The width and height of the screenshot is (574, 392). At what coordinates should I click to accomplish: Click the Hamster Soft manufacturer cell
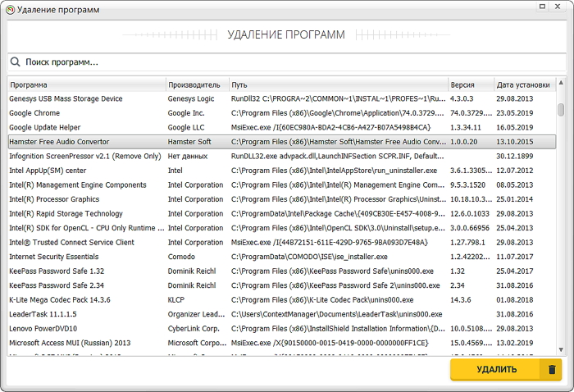coord(189,142)
